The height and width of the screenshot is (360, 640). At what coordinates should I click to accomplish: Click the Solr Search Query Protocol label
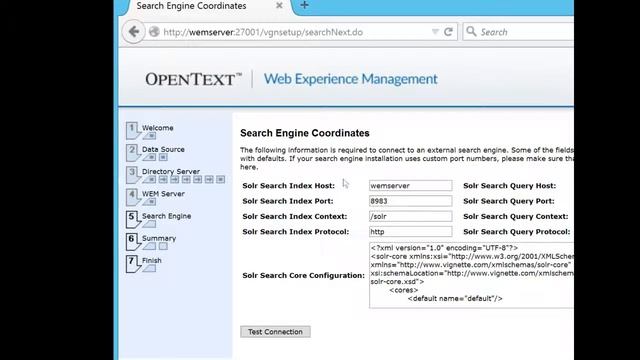point(516,231)
